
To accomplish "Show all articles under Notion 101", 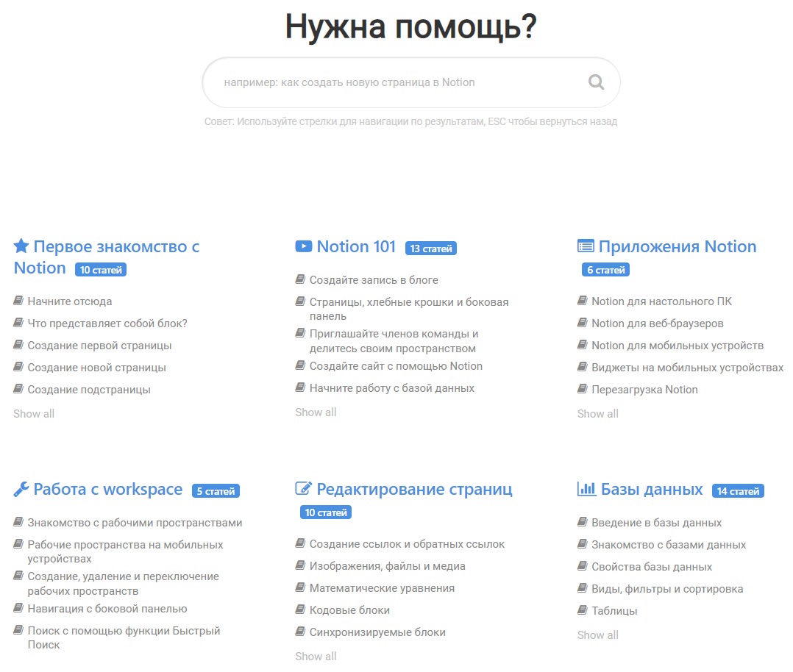I will [x=316, y=412].
